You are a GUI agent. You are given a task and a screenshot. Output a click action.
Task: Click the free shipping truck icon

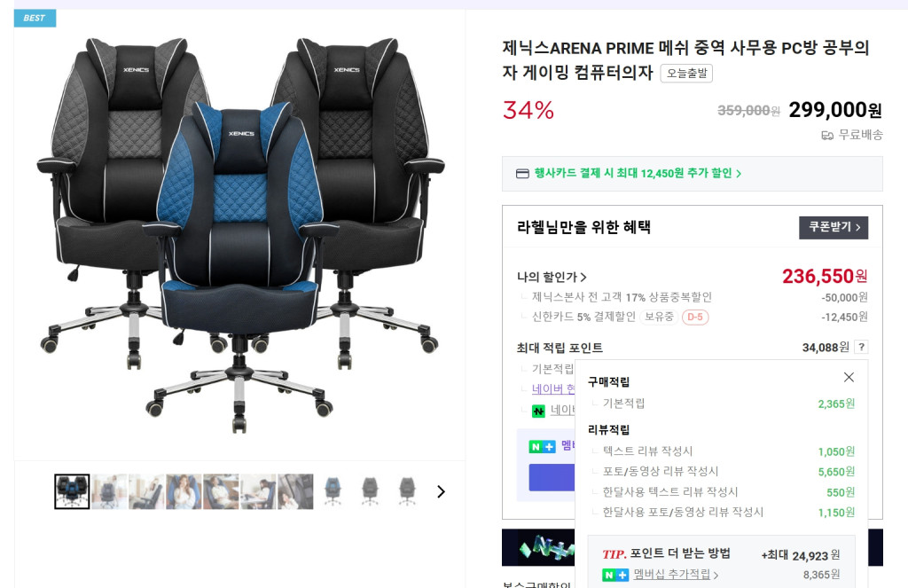(827, 136)
